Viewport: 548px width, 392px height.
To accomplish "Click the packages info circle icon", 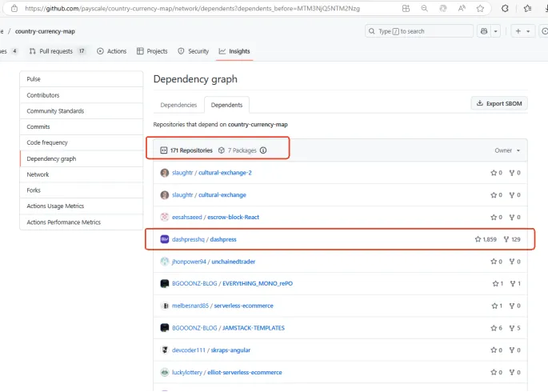I will [263, 150].
